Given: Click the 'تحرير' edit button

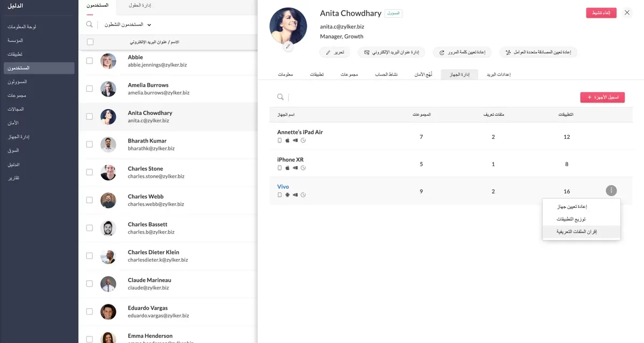Looking at the screenshot, I should pyautogui.click(x=335, y=53).
